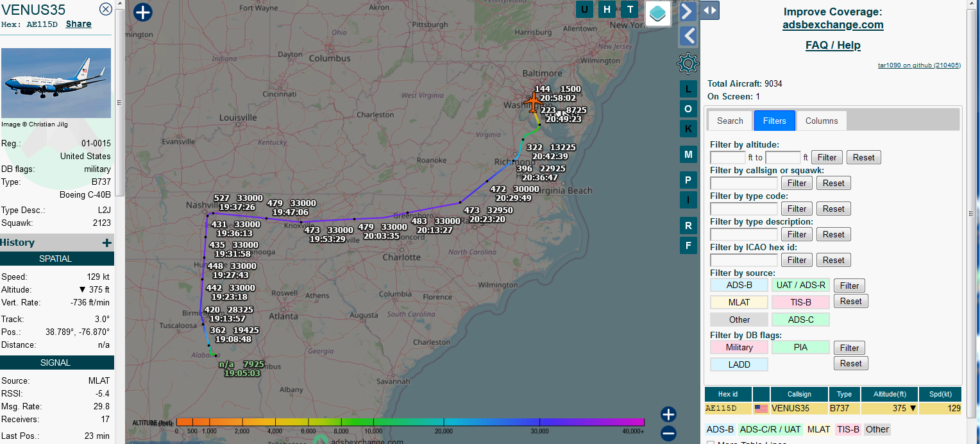Open adsbexchange.com coverage link
Image resolution: width=980 pixels, height=444 pixels.
pyautogui.click(x=832, y=25)
